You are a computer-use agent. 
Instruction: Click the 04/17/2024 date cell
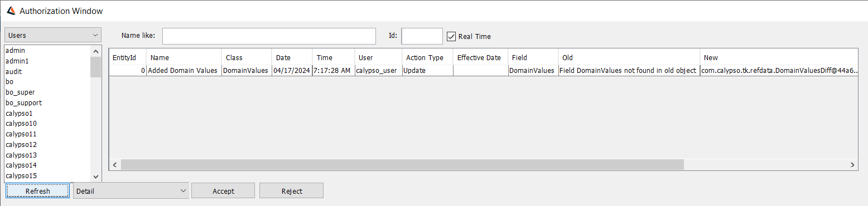click(292, 71)
